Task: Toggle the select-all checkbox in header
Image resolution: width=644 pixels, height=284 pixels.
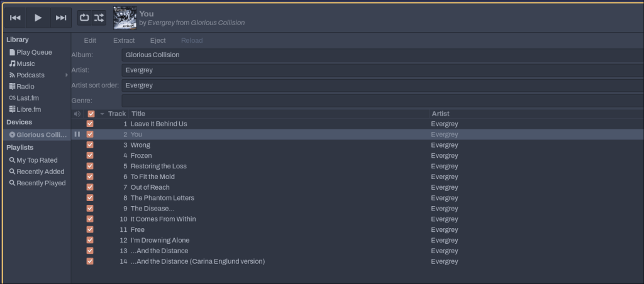Action: [91, 114]
